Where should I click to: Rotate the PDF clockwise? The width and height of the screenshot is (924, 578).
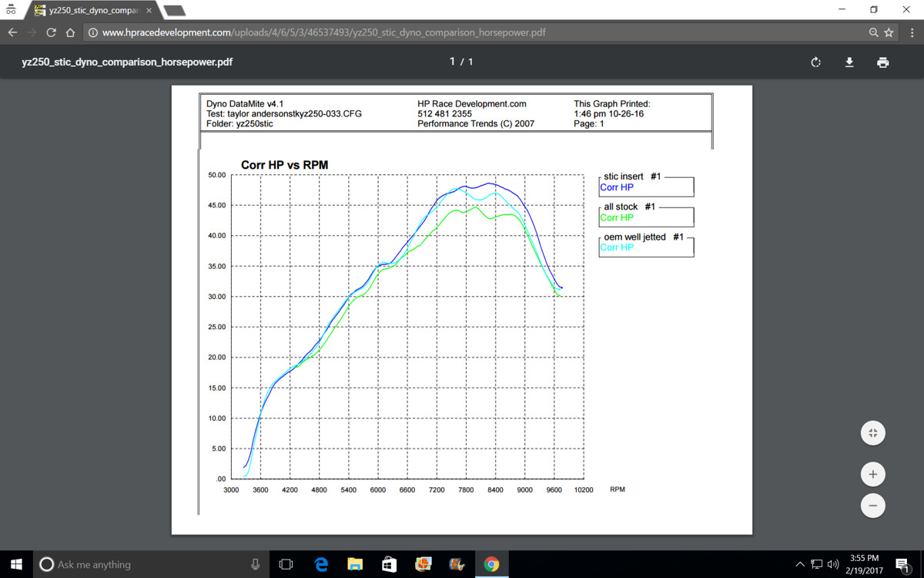pos(815,62)
